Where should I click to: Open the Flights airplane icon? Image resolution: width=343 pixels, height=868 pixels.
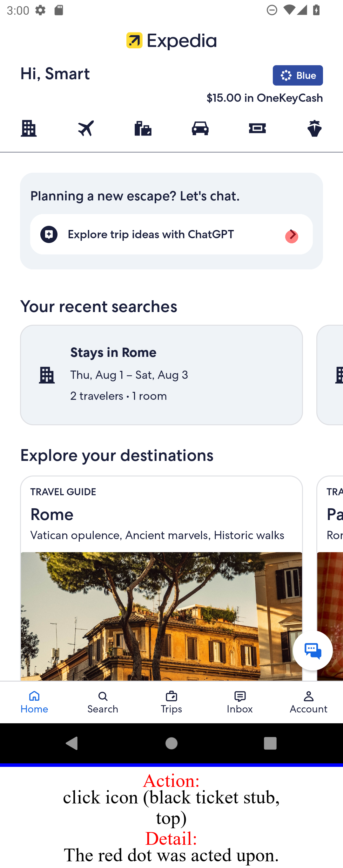86,128
